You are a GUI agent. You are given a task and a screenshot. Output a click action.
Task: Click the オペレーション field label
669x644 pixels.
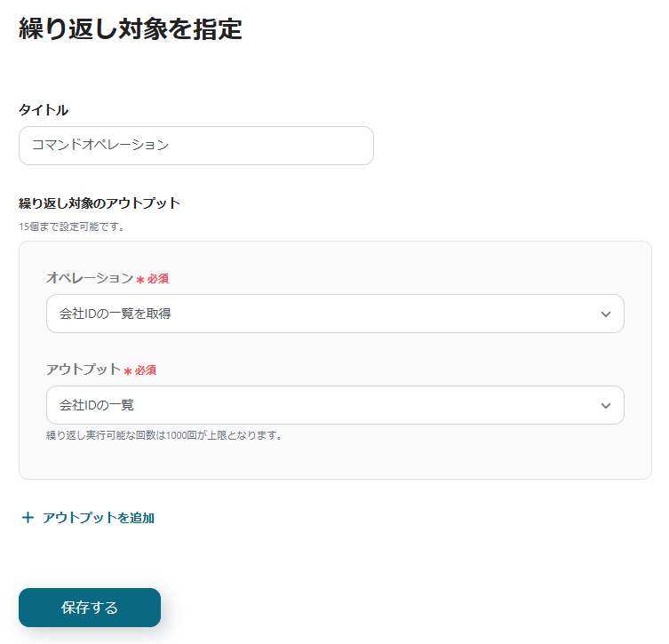coord(89,279)
